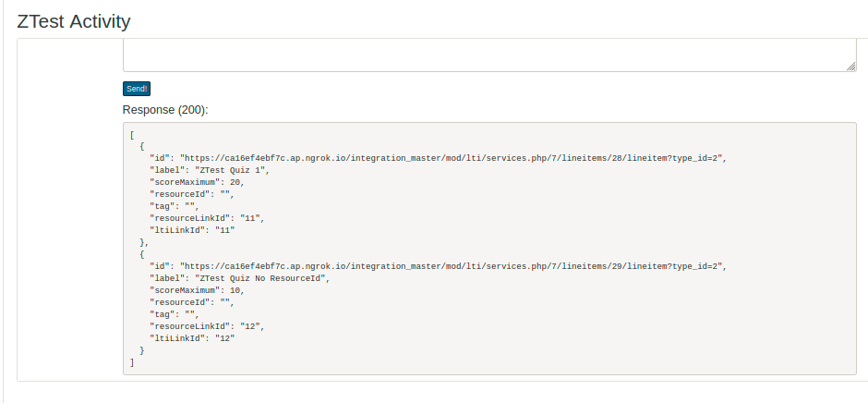The height and width of the screenshot is (403, 868).
Task: Click the scoreMaximum 10 line
Action: click(197, 290)
